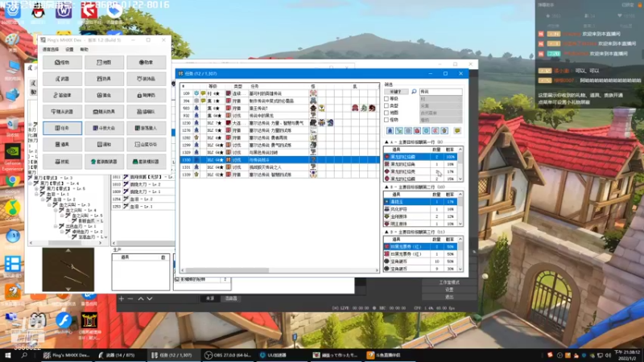Open 帮助 menu in Dex window
The image size is (644, 362).
pyautogui.click(x=85, y=49)
